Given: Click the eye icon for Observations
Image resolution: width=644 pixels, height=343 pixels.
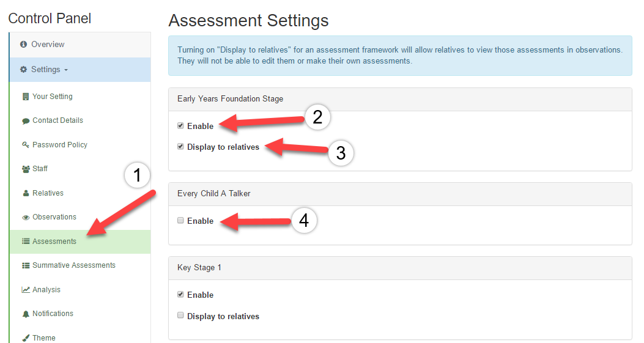Looking at the screenshot, I should pos(26,217).
